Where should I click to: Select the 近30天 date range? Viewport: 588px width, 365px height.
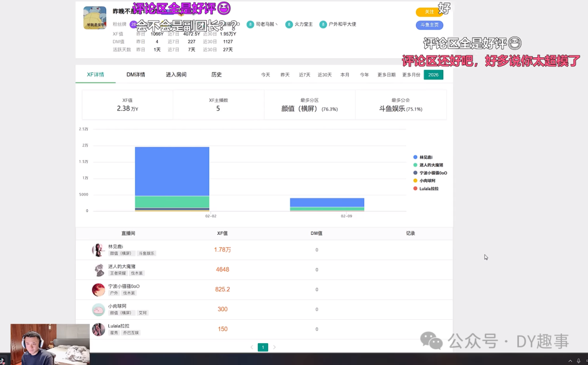(x=324, y=75)
